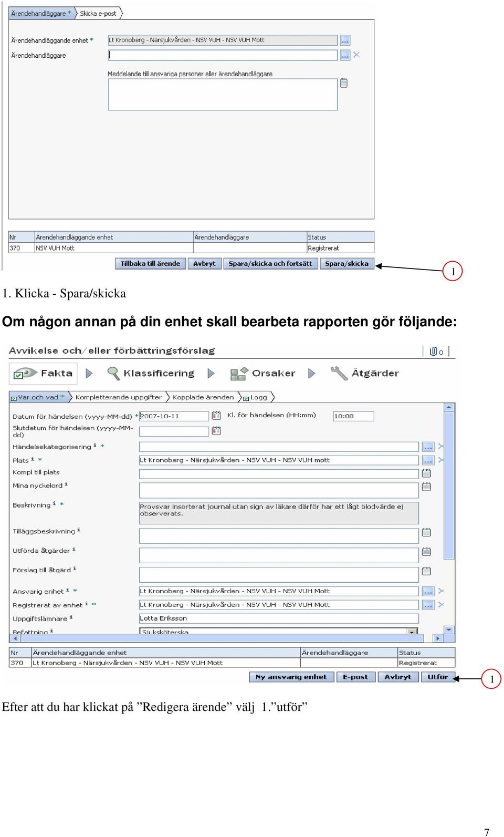
Task: Click Avbryt button beside Tillbaka till ärende
Action: point(204,264)
